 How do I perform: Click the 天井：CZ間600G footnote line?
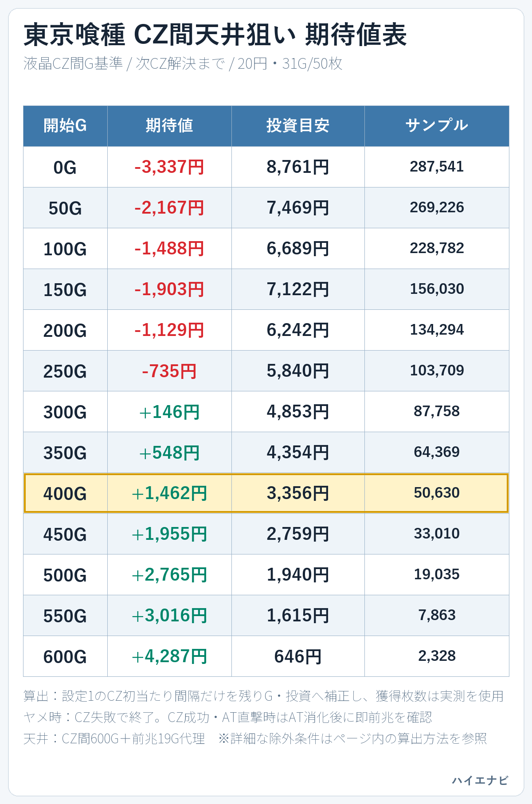[255, 739]
